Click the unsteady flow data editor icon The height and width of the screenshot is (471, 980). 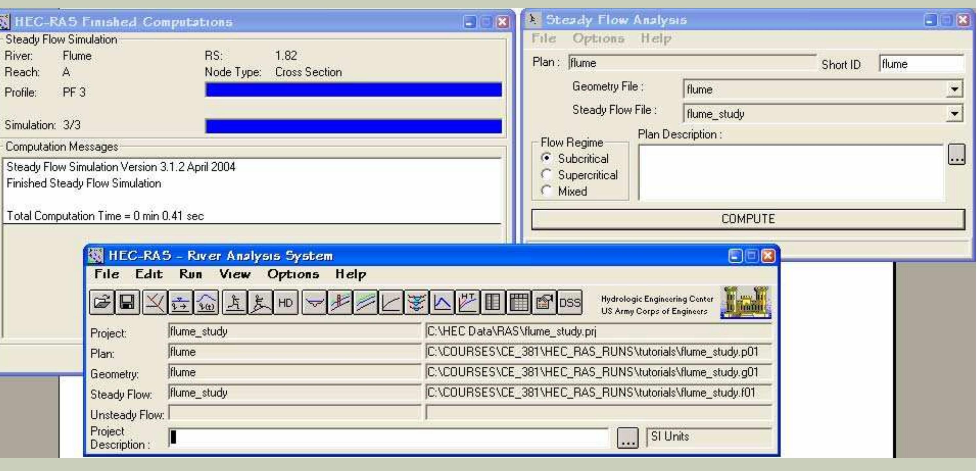206,303
